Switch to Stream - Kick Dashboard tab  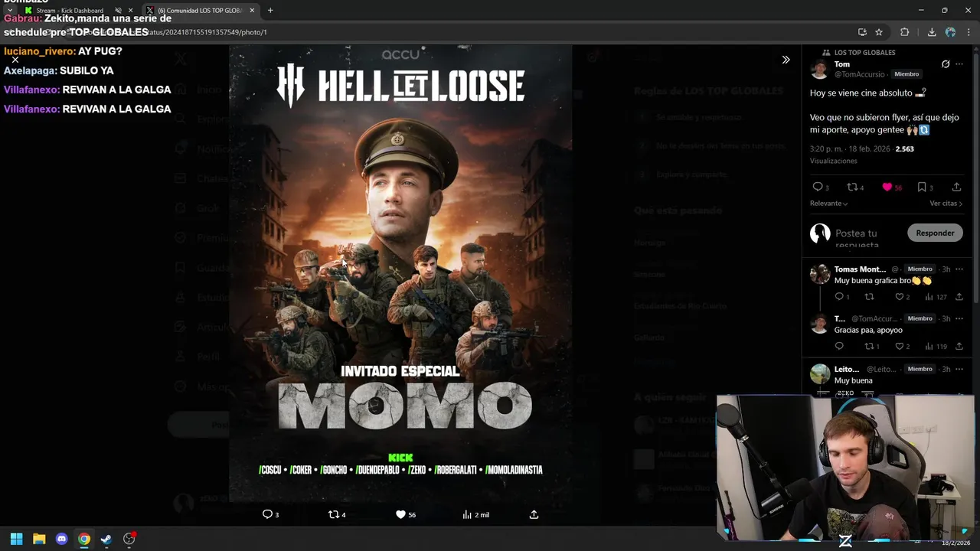(x=69, y=11)
